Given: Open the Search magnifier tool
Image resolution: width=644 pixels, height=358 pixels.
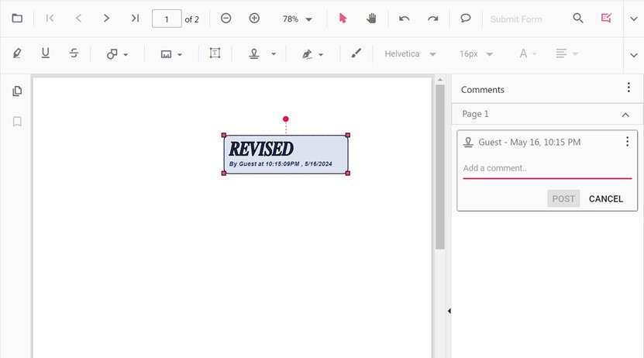Looking at the screenshot, I should click(578, 19).
